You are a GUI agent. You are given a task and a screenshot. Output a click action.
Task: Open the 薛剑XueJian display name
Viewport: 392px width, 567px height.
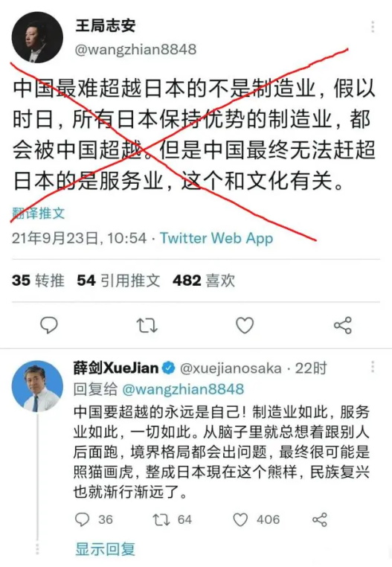(116, 368)
